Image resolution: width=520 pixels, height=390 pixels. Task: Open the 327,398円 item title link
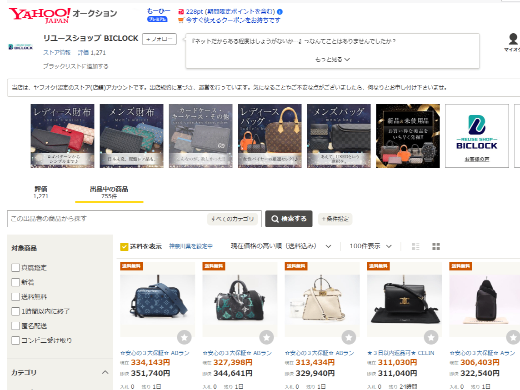pyautogui.click(x=237, y=353)
